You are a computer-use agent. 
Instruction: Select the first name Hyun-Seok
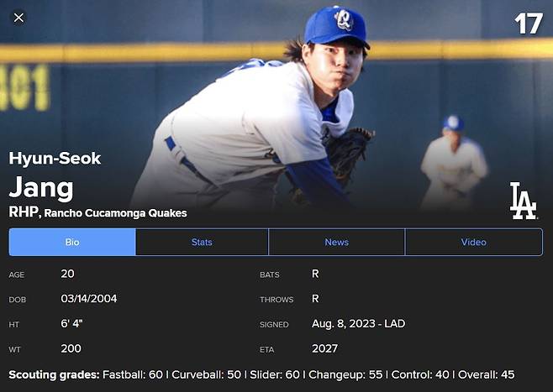[x=55, y=159]
